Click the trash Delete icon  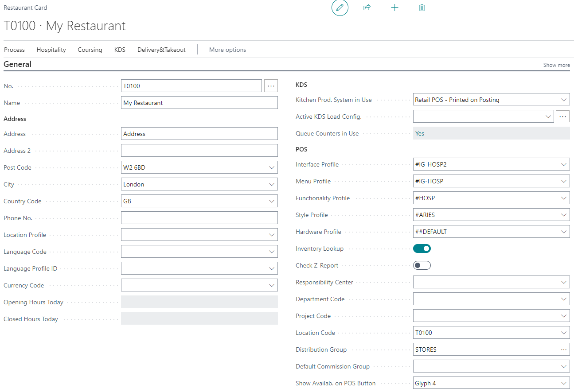click(x=422, y=8)
